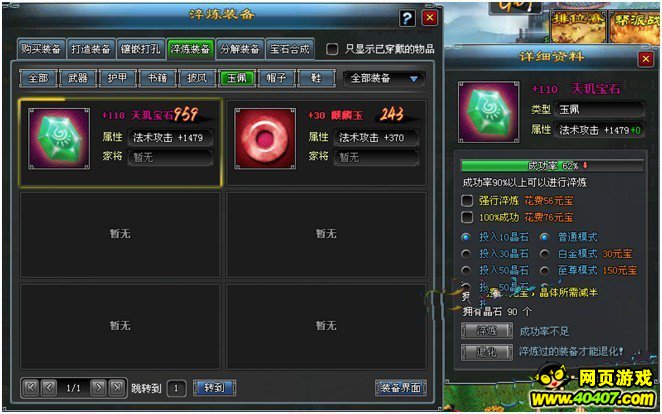Screen dimensions: 662x414
Task: Switch to the 打造装备 tab
Action: click(x=90, y=49)
